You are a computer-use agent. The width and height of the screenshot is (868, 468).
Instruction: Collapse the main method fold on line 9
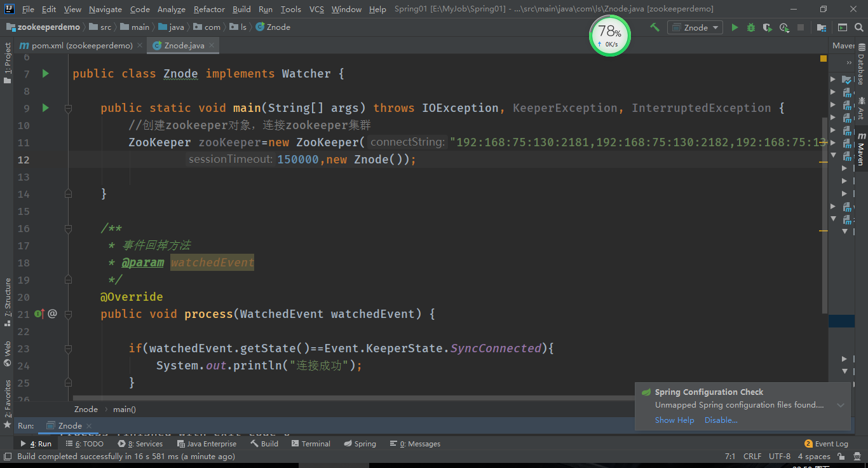68,108
